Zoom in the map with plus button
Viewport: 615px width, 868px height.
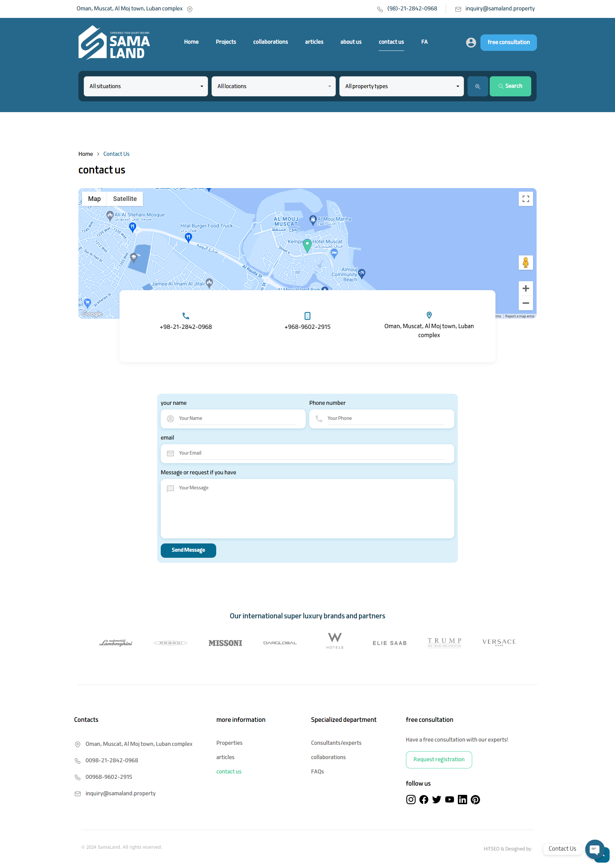click(525, 289)
